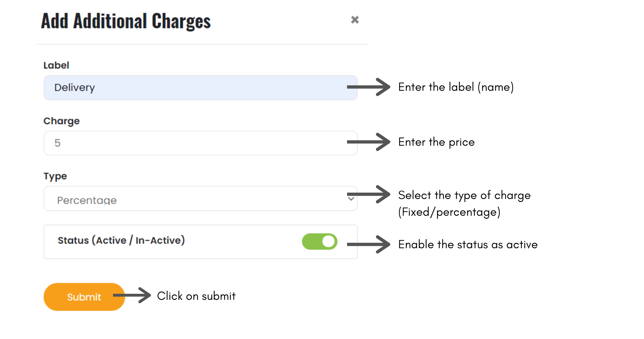Click the 'Click on submit' annotation text
Viewport: 644px width, 339px height.
[x=196, y=296]
